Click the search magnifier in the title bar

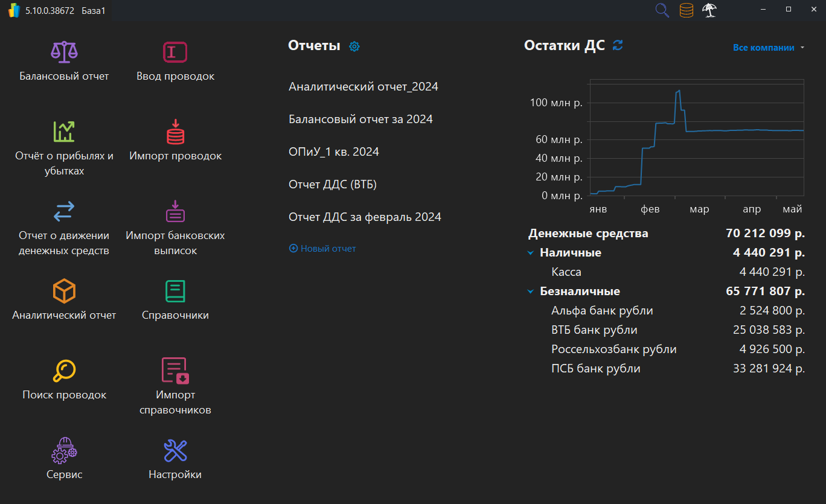(x=662, y=10)
